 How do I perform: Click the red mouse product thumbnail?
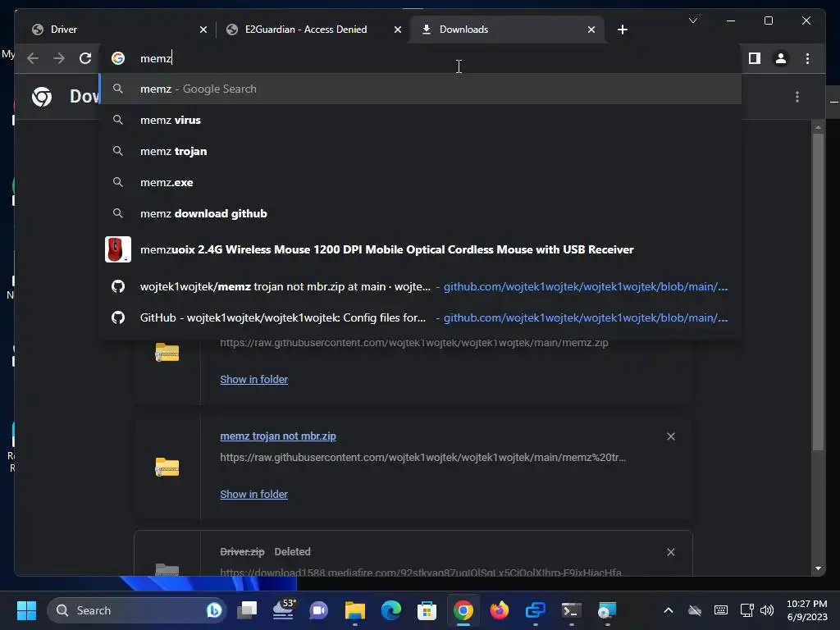coord(118,249)
